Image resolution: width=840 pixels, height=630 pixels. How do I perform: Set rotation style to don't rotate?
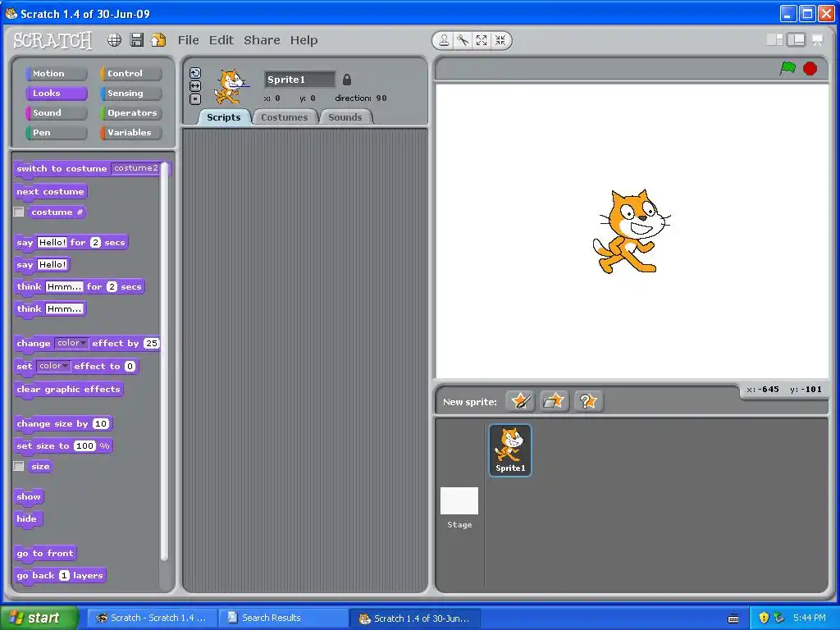tap(195, 99)
